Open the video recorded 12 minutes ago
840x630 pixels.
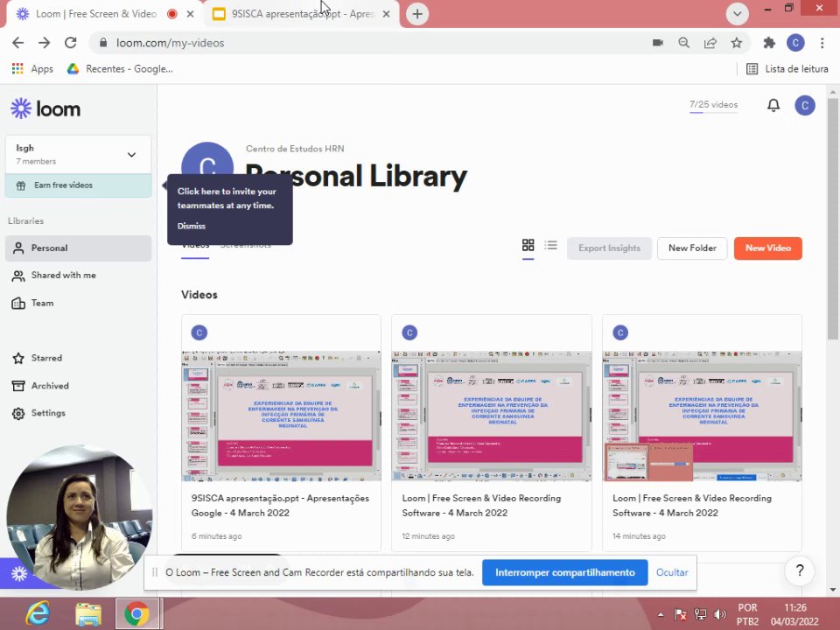pyautogui.click(x=491, y=416)
